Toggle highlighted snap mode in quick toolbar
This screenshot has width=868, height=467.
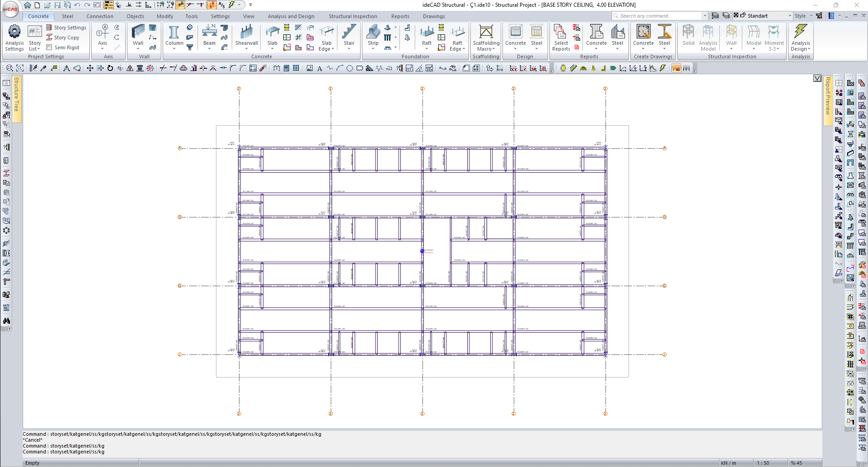[180, 5]
